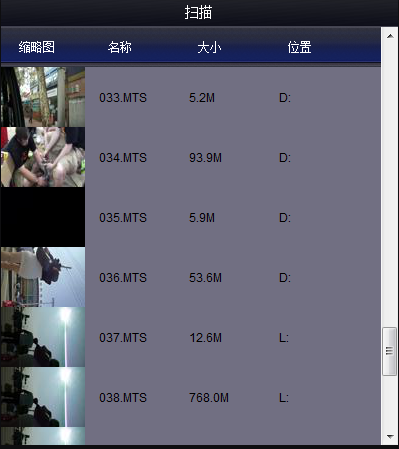Select the 033.MTS street thumbnail
This screenshot has width=399, height=449.
43,97
